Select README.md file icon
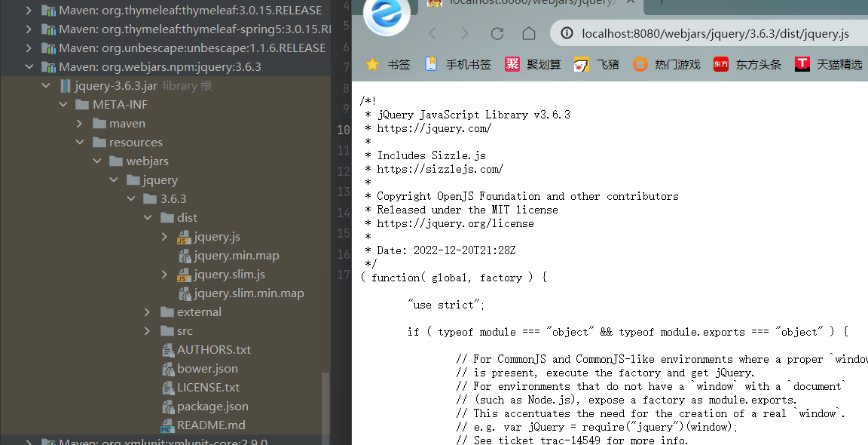Screen dimensions: 868x445 167,425
